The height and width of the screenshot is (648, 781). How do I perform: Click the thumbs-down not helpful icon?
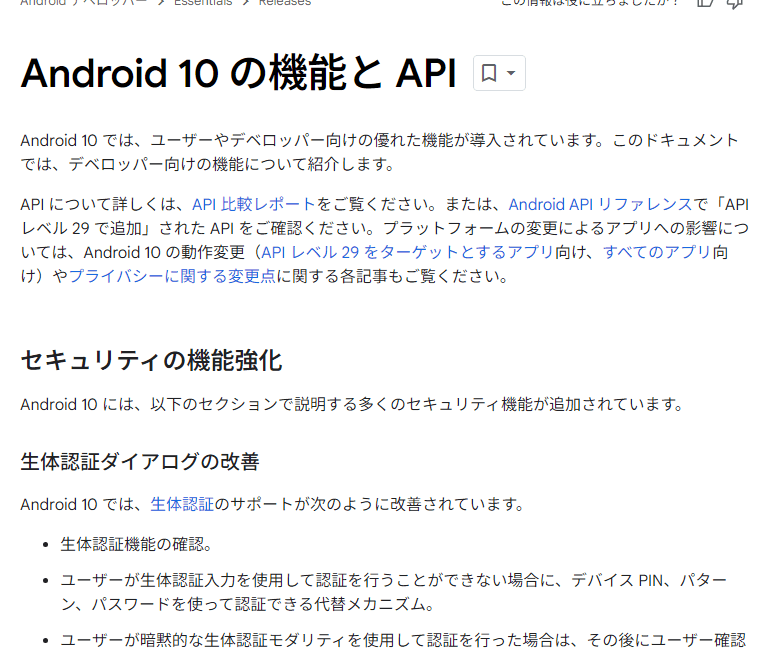point(735,3)
